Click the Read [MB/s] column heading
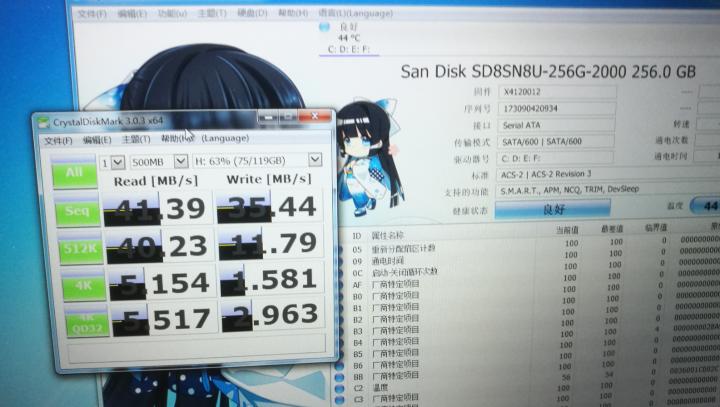This screenshot has height=407, width=720. click(156, 181)
